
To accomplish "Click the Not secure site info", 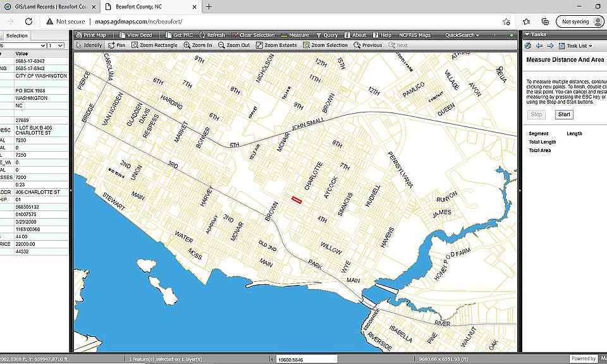I will click(65, 21).
